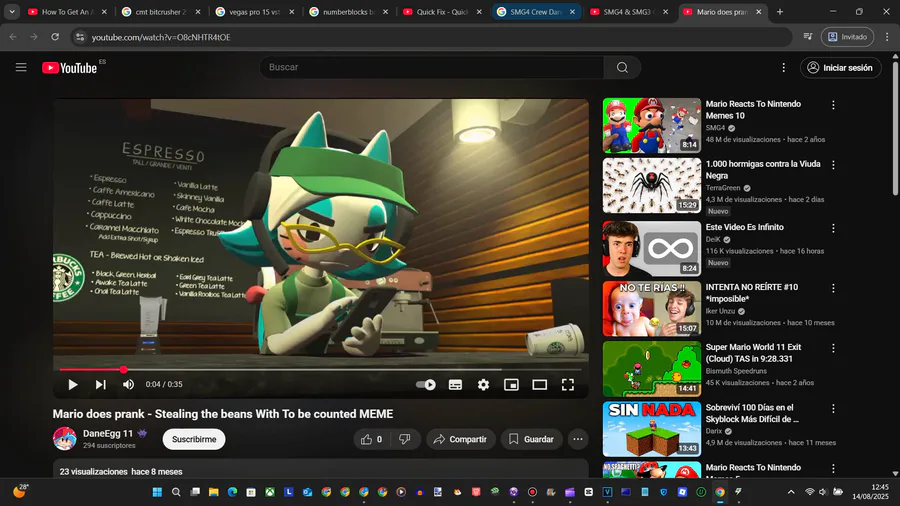Open the Windows Start menu
The width and height of the screenshot is (900, 506).
(x=157, y=492)
